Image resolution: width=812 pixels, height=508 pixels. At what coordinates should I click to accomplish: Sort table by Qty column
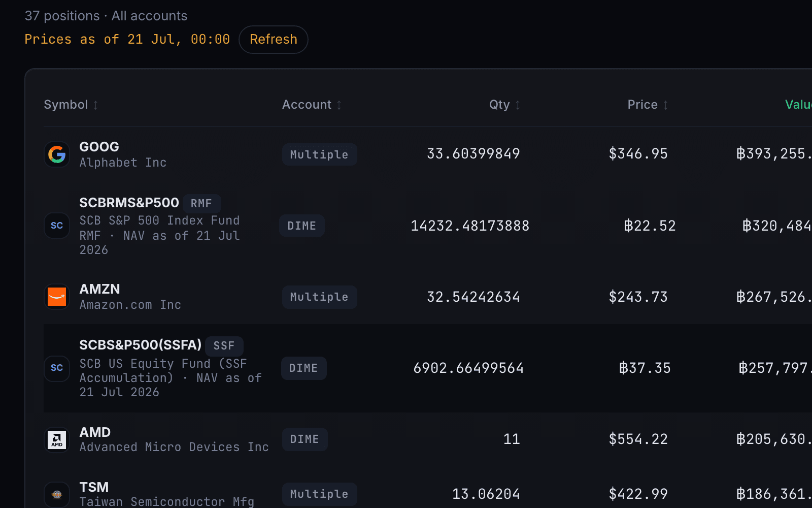click(x=504, y=105)
